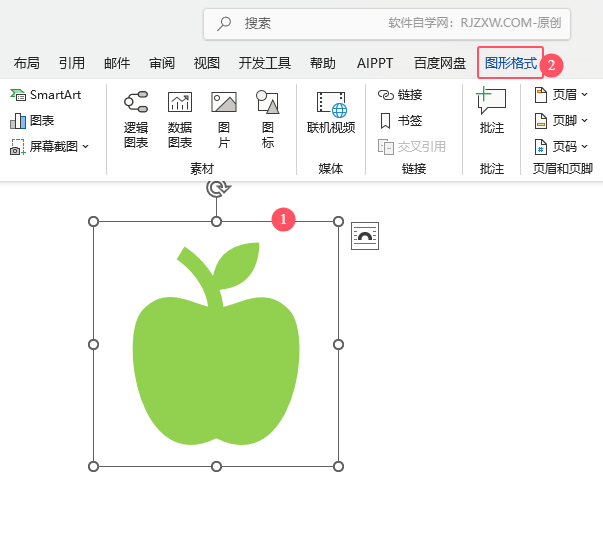The height and width of the screenshot is (549, 603).
Task: Open the AIPPT tab
Action: [x=375, y=63]
